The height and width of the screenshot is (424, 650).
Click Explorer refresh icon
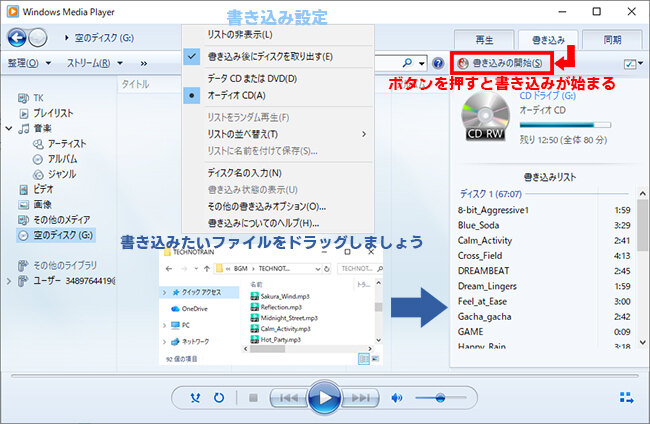[327, 269]
